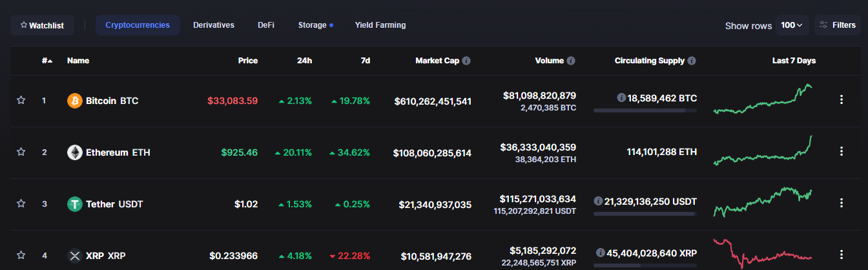Open the Filters button
The width and height of the screenshot is (868, 270).
[x=838, y=25]
